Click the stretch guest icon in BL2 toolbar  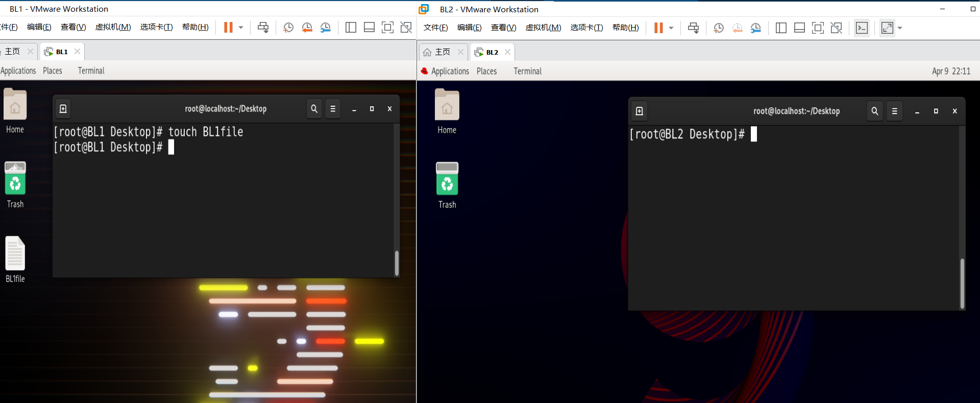click(888, 28)
